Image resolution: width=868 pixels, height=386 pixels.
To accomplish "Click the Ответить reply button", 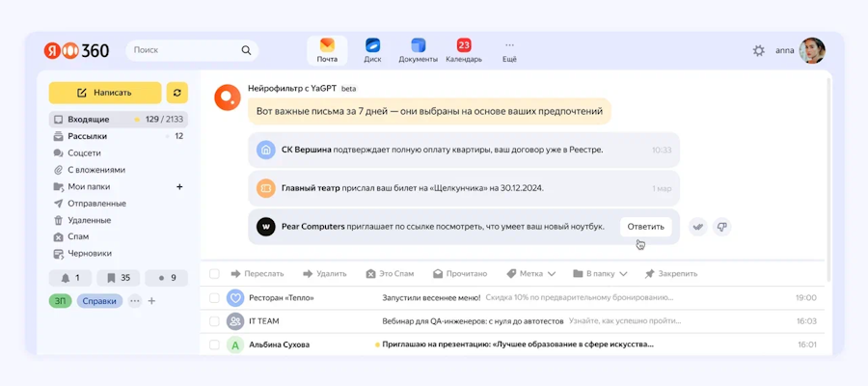I will click(x=645, y=227).
